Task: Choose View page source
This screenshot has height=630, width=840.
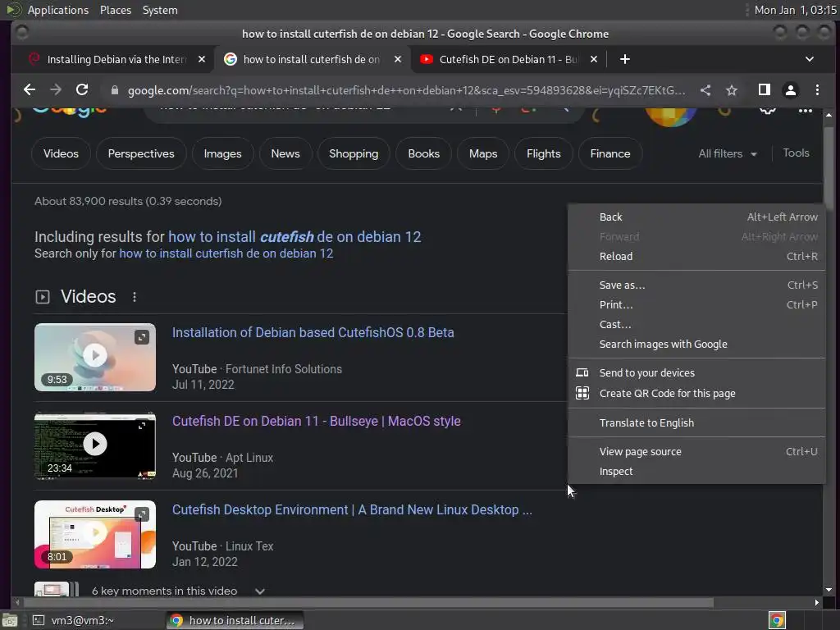Action: pyautogui.click(x=696, y=452)
